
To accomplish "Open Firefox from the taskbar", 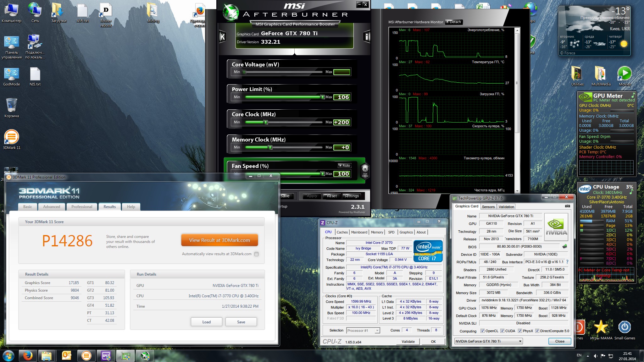I will coord(28,356).
